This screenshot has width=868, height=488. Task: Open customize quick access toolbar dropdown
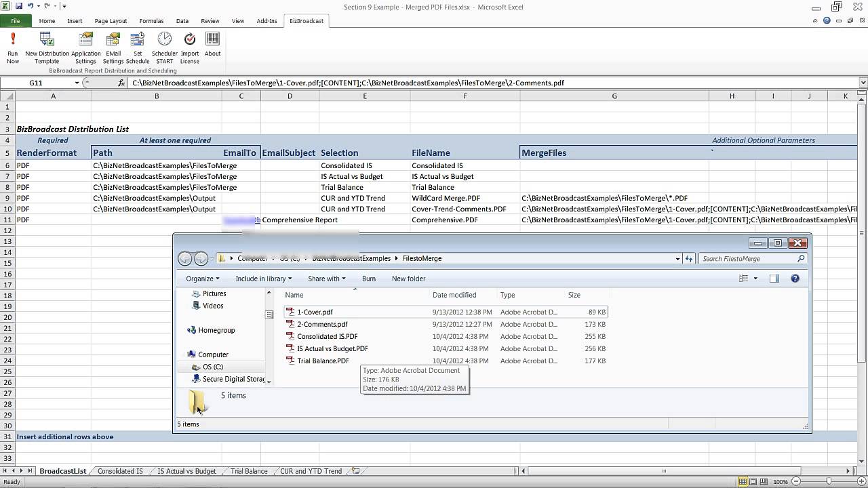[x=64, y=6]
